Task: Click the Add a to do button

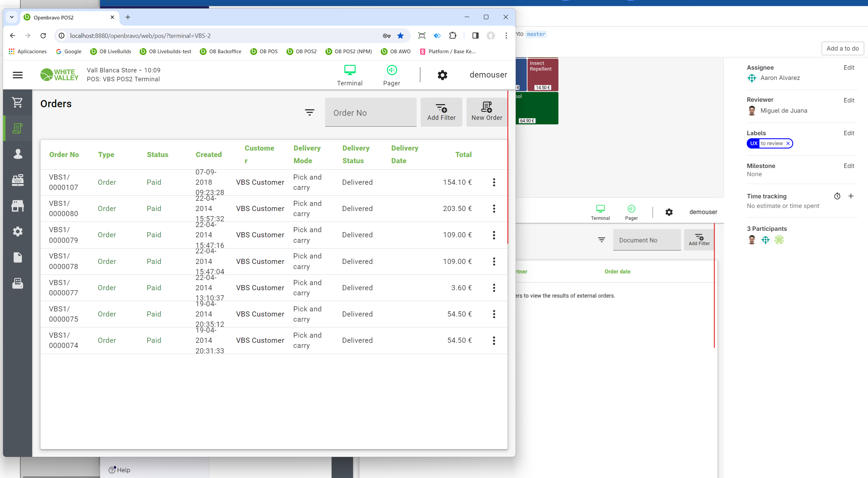Action: (842, 48)
